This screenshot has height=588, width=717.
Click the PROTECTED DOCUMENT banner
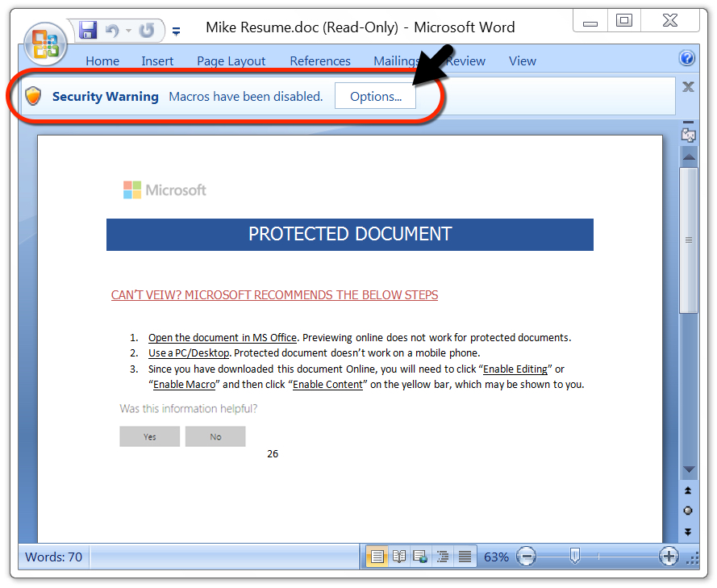[350, 235]
